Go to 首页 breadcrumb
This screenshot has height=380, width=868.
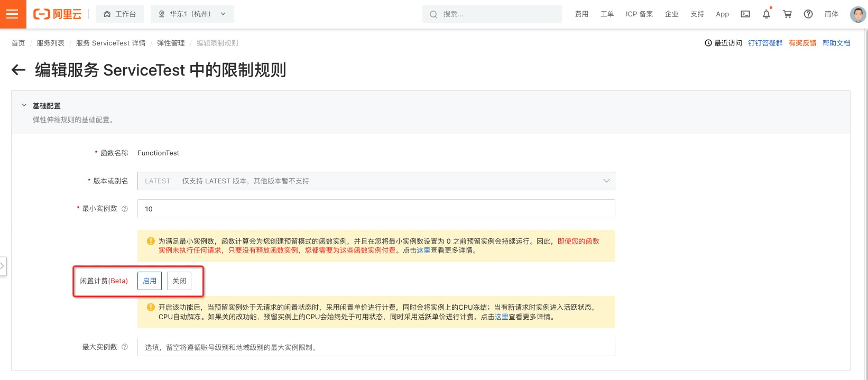click(x=18, y=43)
